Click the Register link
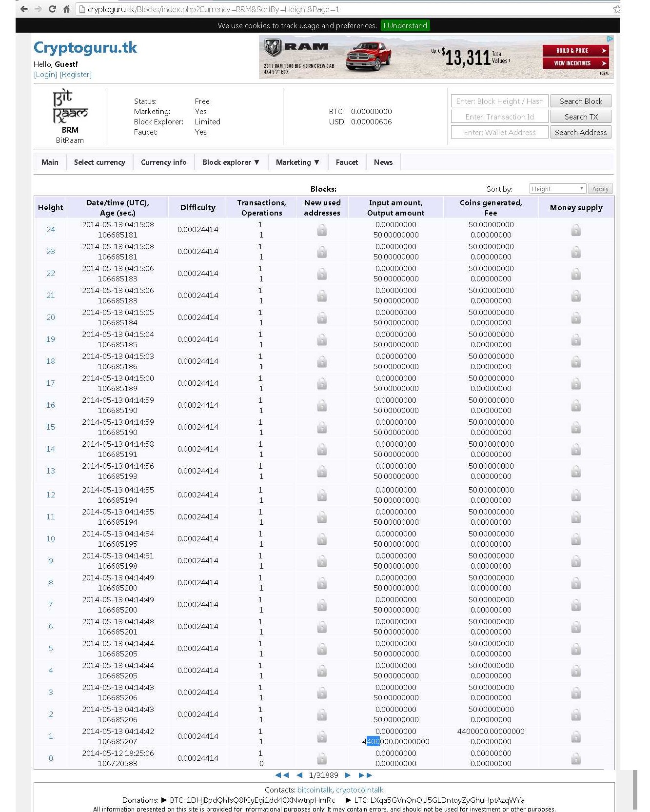Image resolution: width=650 pixels, height=812 pixels. pyautogui.click(x=76, y=74)
